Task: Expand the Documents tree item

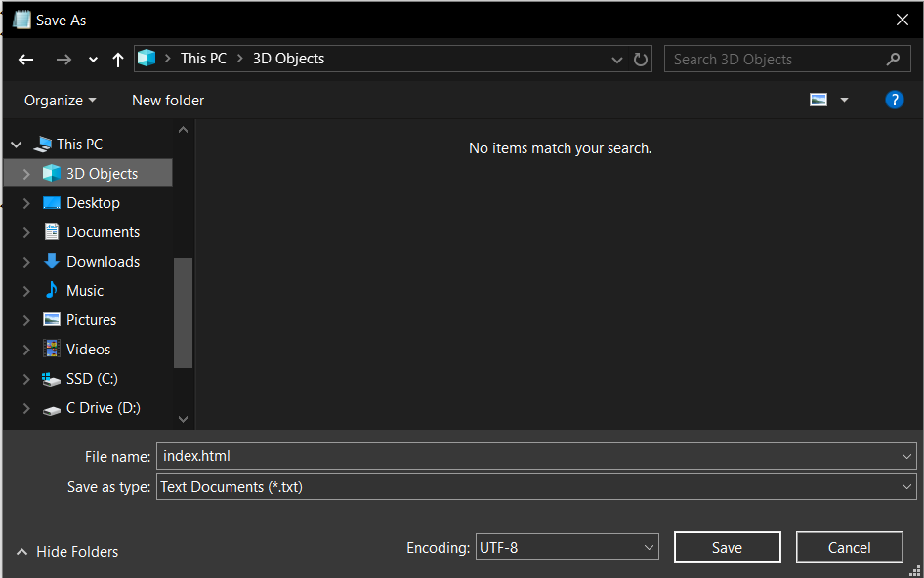Action: (25, 231)
